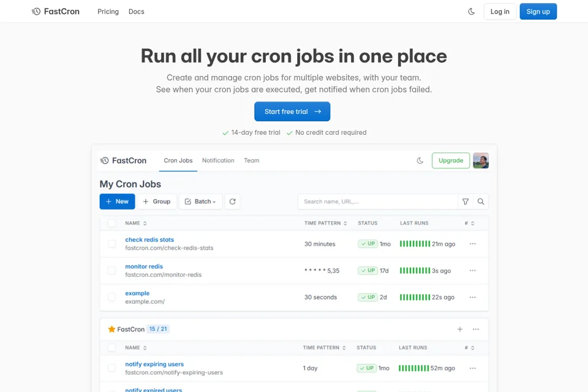Click FastCron logo inside dashboard preview
The height and width of the screenshot is (392, 588).
pyautogui.click(x=123, y=160)
